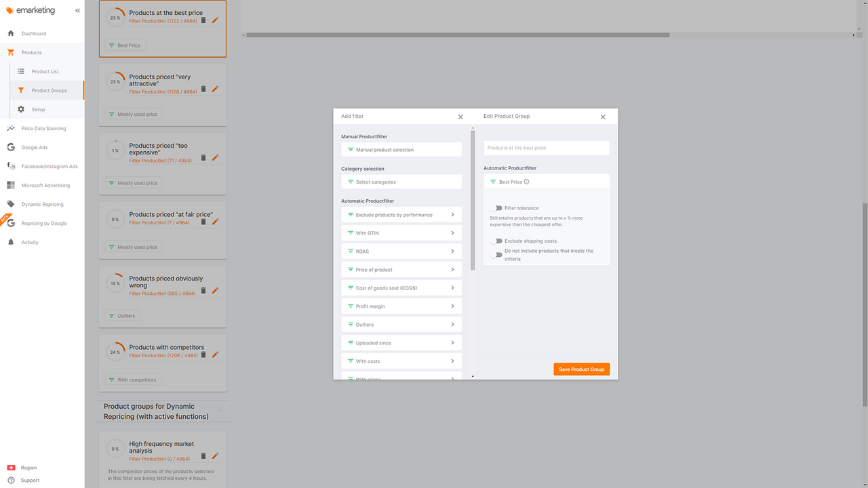Viewport: 868px width, 488px height.
Task: Edit the 'Products with competitors' group
Action: 215,354
